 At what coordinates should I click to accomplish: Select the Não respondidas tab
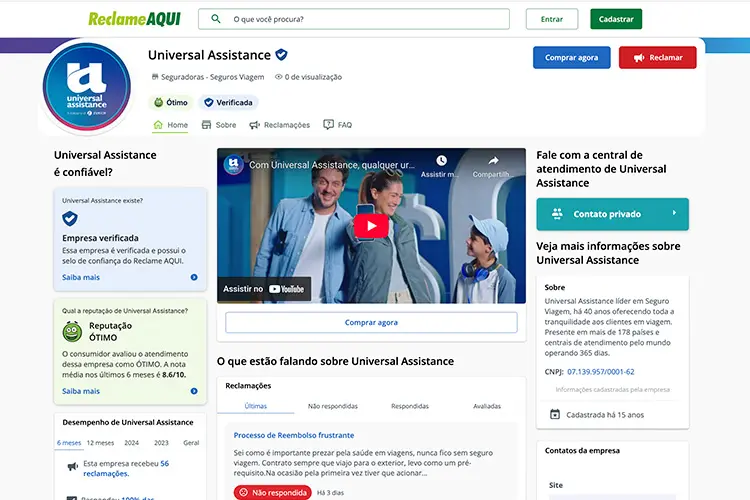332,406
